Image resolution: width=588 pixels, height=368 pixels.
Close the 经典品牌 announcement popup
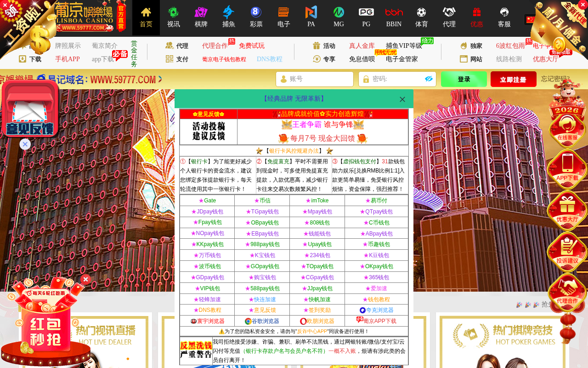click(402, 99)
